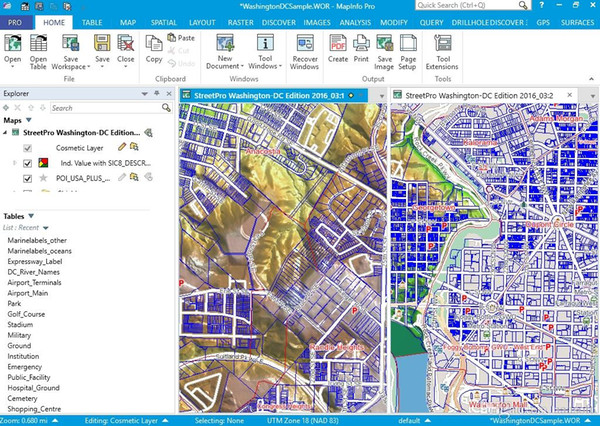Click UTM Zone 18 (NAD 83) in status bar
Viewport: 600px width, 426px height.
(x=303, y=421)
